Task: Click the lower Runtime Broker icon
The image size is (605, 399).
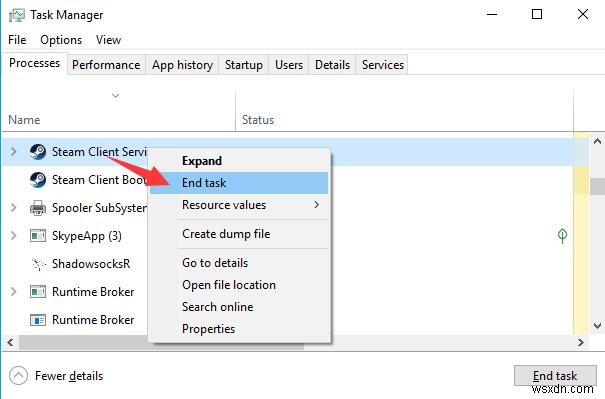Action: [38, 320]
